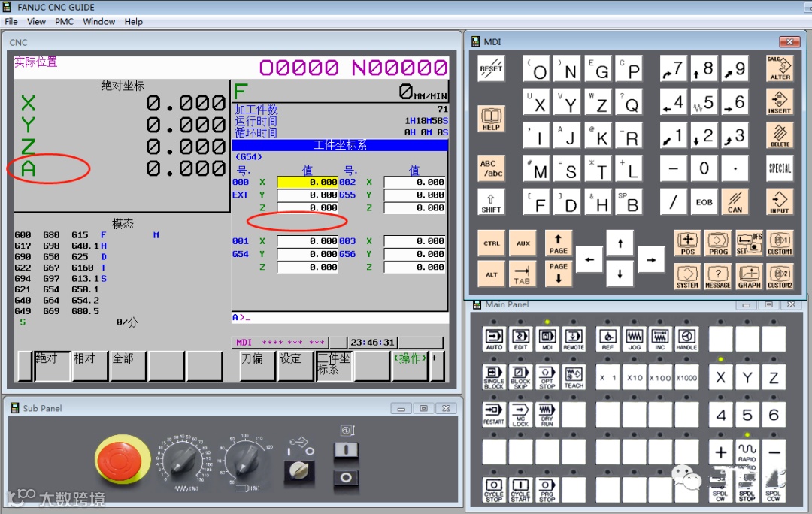
Task: Select the 相对 softkey on CNC screen
Action: pos(90,365)
